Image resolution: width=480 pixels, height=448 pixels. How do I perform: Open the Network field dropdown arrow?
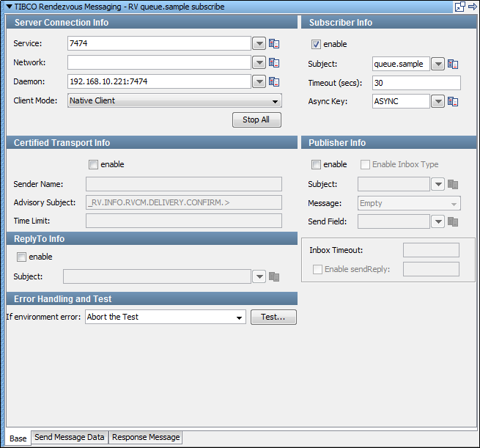pyautogui.click(x=259, y=63)
